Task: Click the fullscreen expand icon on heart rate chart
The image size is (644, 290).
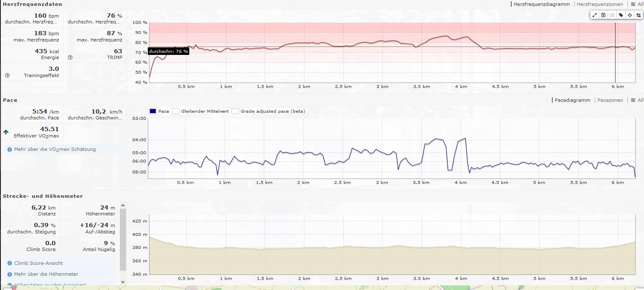Action: coord(595,15)
